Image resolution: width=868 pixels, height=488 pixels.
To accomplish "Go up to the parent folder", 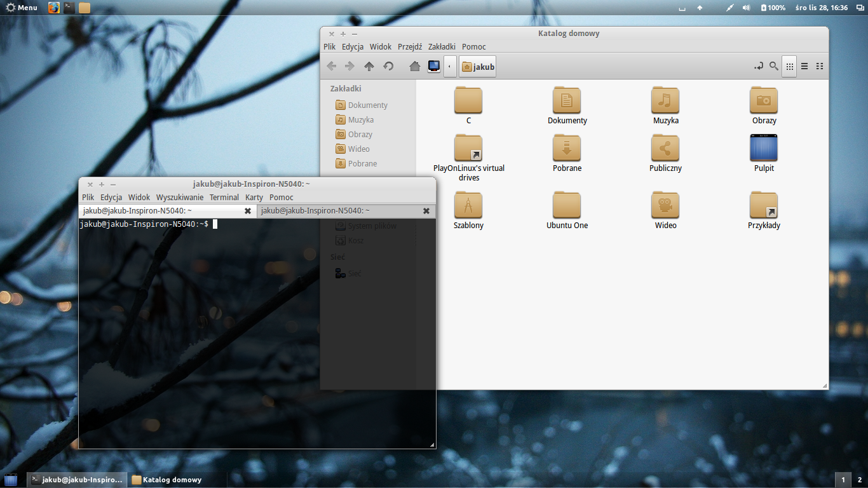I will pyautogui.click(x=369, y=66).
